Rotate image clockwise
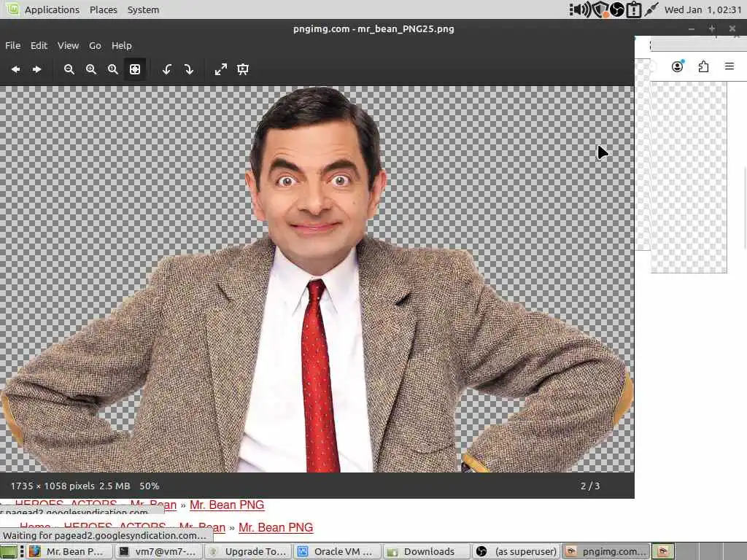The height and width of the screenshot is (560, 747). (x=189, y=69)
